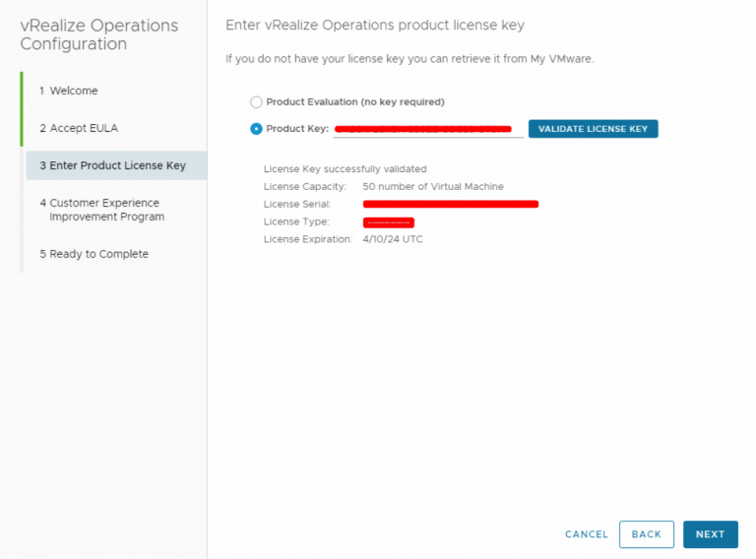
Task: Open the Ready to Complete step
Action: (x=94, y=254)
